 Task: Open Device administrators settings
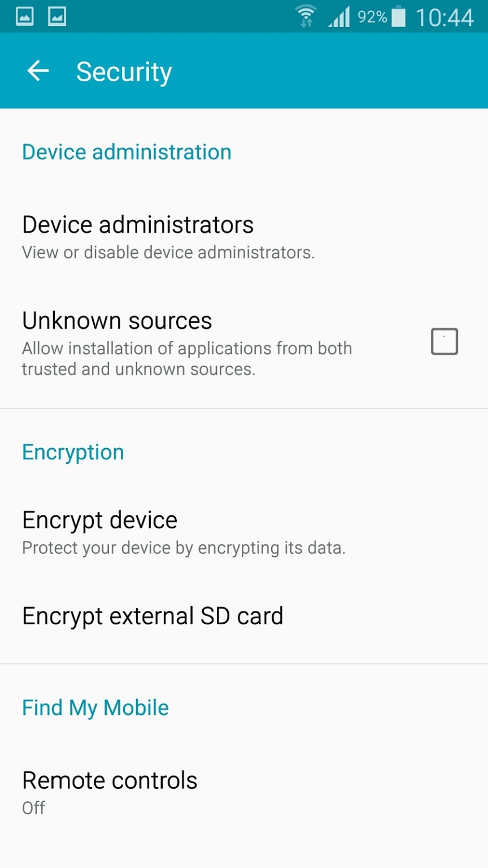pyautogui.click(x=138, y=225)
